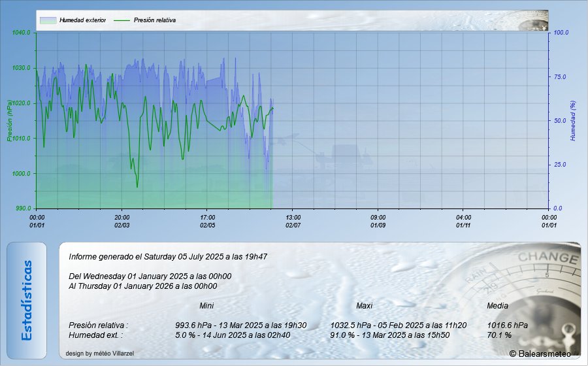Screen dimensions: 588x366
Task: Click the 1010.0 pressure axis value
Action: coord(22,139)
